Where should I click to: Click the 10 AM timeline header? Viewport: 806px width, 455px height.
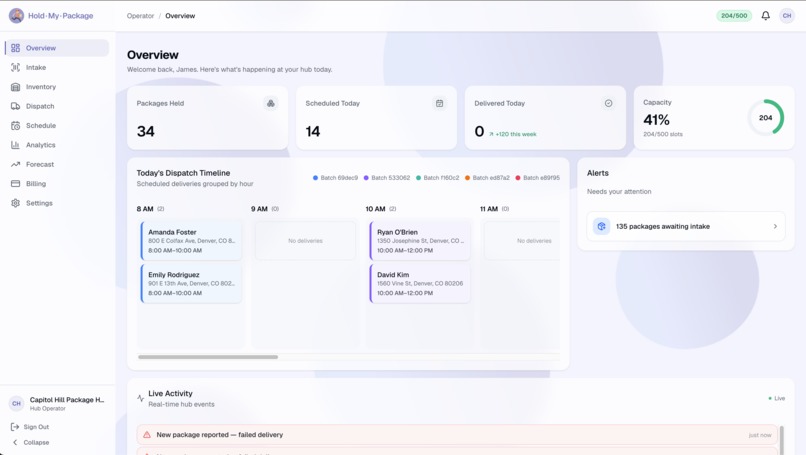click(380, 209)
